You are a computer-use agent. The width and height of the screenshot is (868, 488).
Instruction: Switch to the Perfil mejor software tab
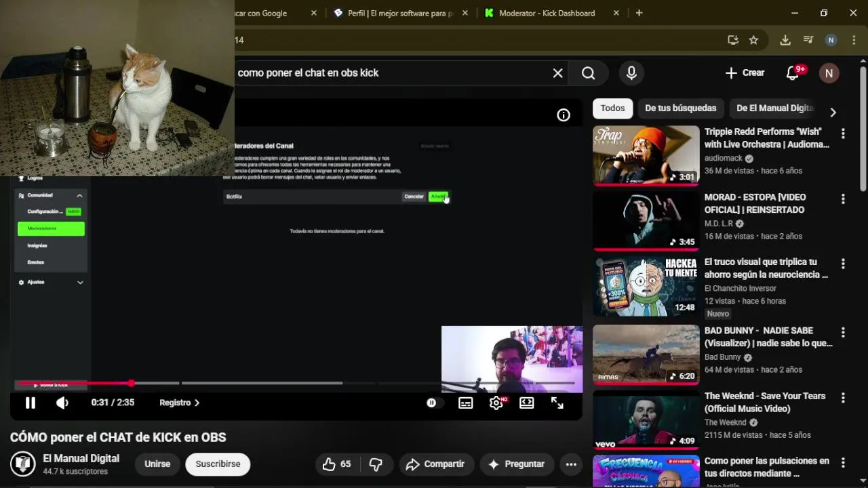[400, 13]
